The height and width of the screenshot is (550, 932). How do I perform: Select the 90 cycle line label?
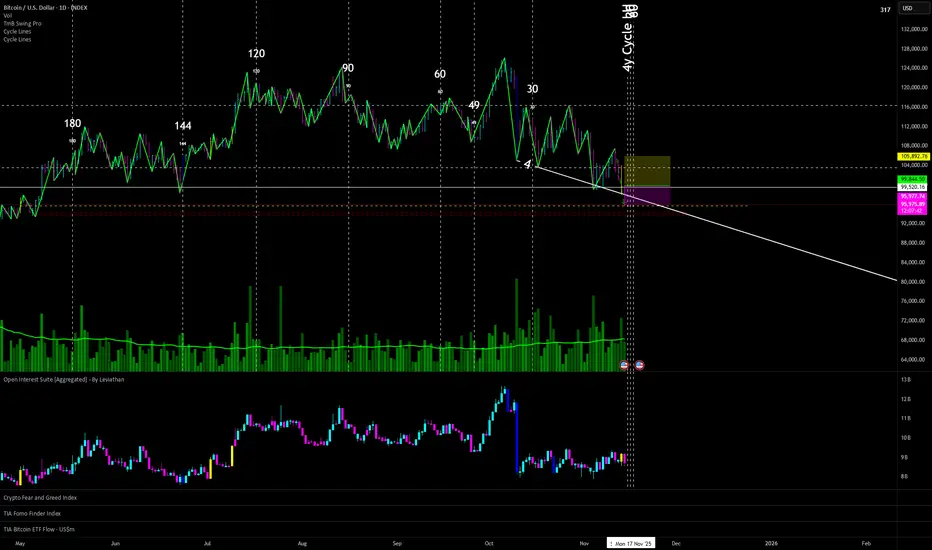coord(348,68)
